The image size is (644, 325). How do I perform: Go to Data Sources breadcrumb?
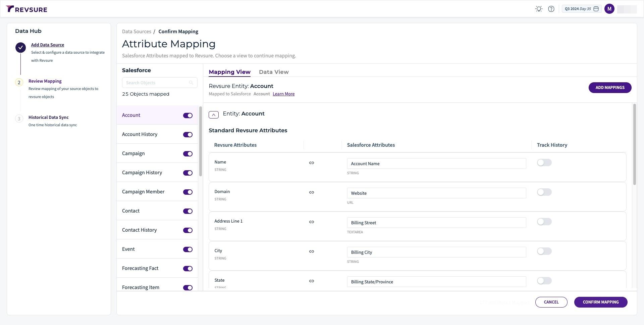(x=137, y=32)
